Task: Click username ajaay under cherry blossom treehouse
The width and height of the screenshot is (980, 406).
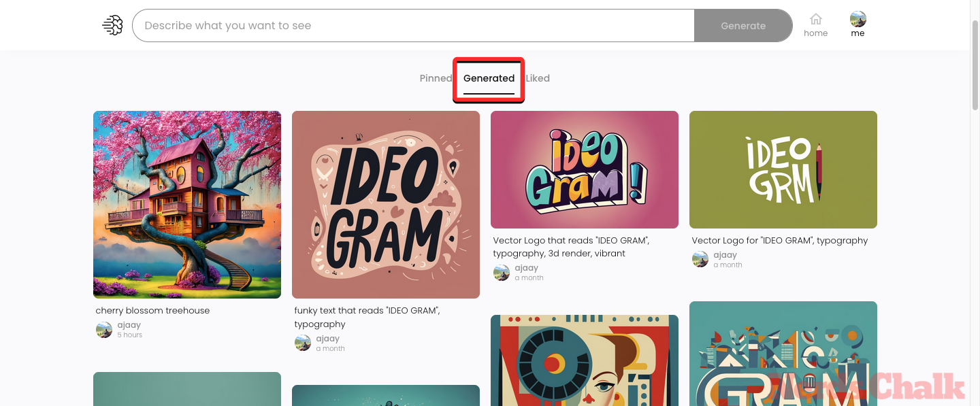Action: [x=129, y=325]
